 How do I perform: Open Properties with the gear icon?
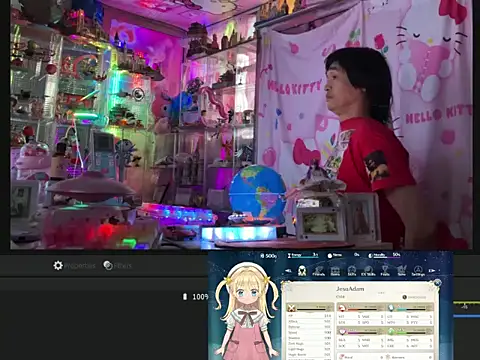tap(74, 266)
